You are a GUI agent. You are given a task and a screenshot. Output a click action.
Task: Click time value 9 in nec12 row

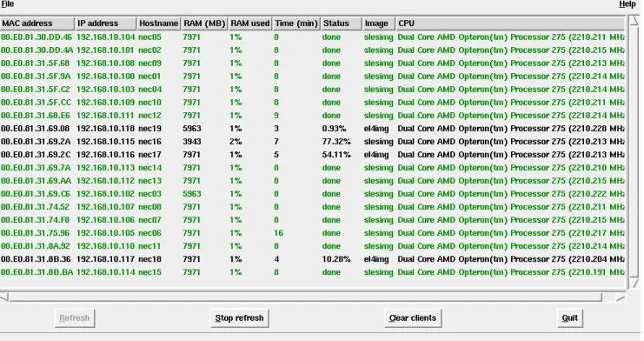pos(276,116)
